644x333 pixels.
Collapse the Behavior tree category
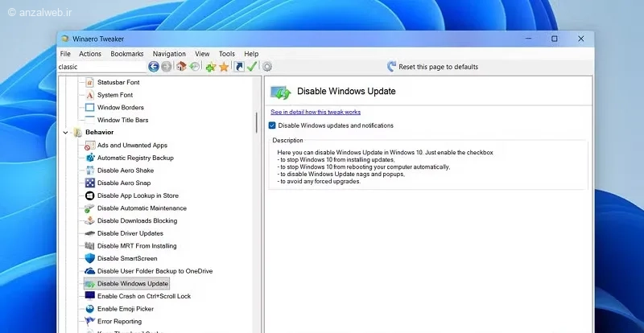(65, 133)
